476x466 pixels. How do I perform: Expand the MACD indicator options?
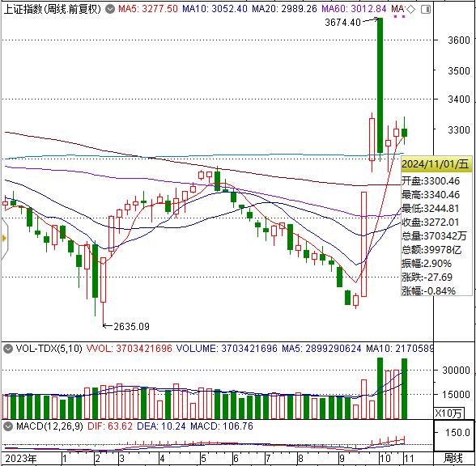tap(8, 426)
